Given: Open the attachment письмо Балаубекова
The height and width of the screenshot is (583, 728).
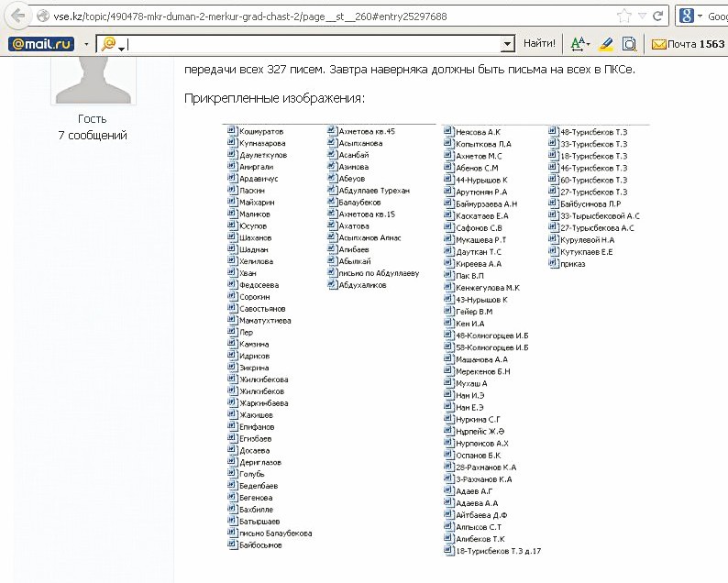Looking at the screenshot, I should [x=275, y=533].
